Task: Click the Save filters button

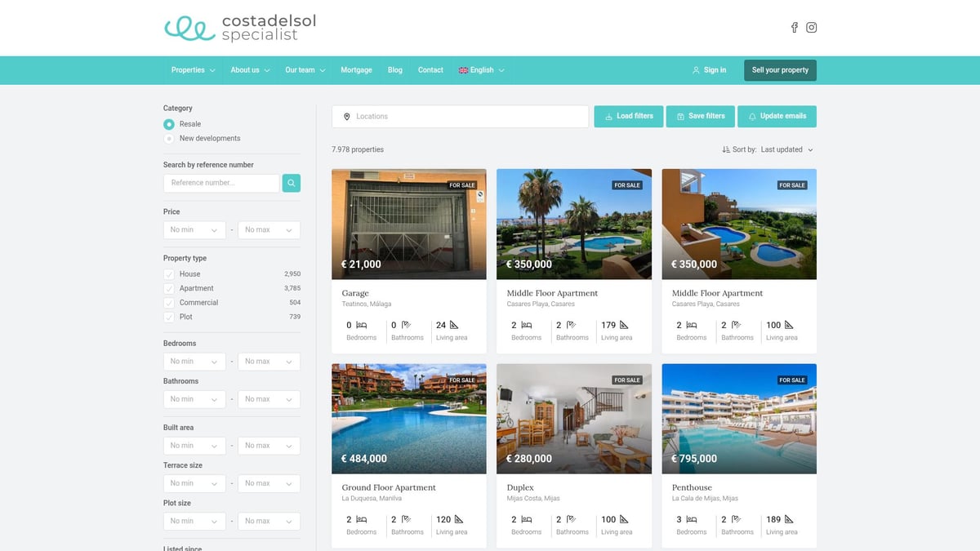Action: (700, 116)
